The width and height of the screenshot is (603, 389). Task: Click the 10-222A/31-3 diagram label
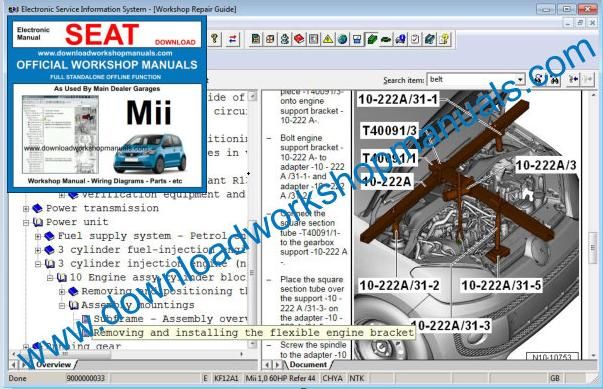[451, 326]
